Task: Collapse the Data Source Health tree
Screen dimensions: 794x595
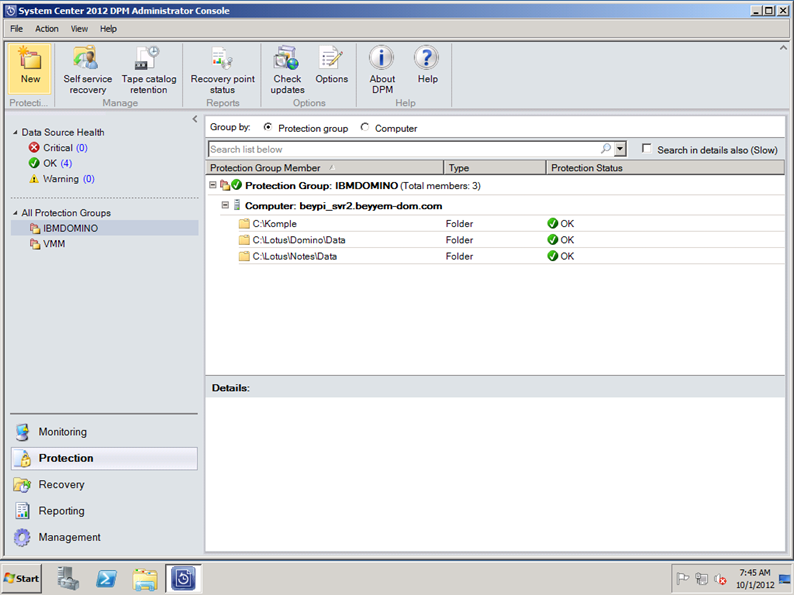Action: 15,132
